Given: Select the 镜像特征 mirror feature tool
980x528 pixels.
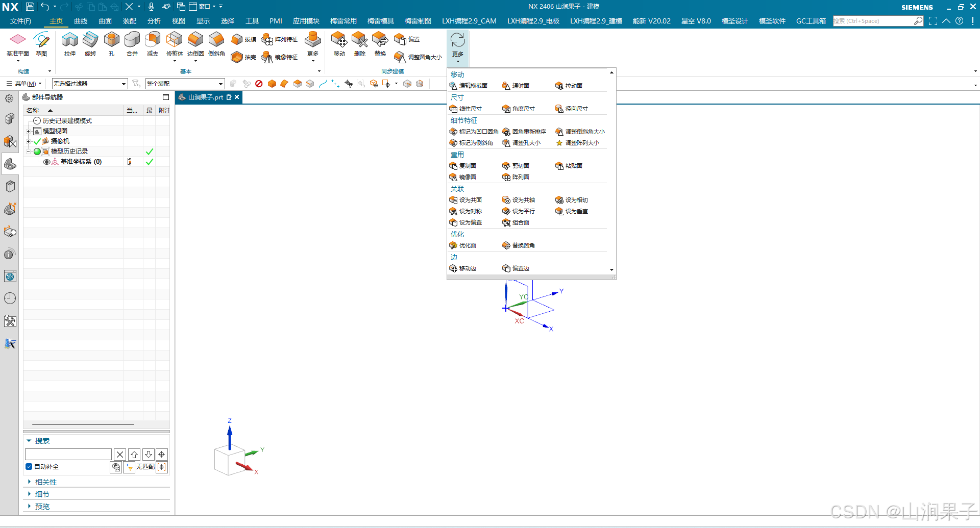Looking at the screenshot, I should point(279,57).
